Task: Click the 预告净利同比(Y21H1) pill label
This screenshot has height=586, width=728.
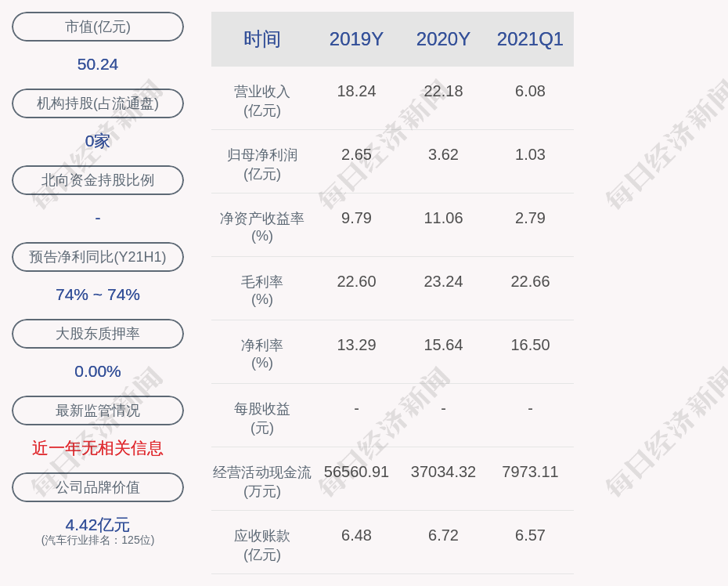Action: (x=98, y=256)
